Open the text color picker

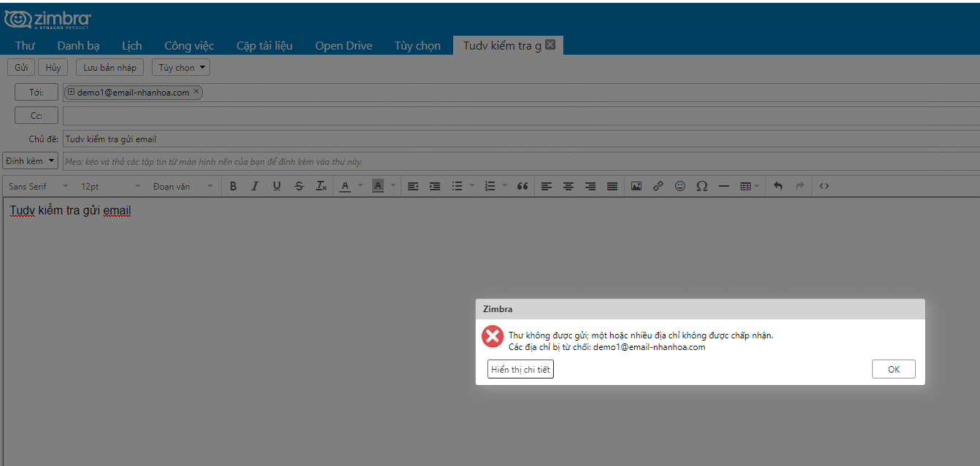pos(345,186)
